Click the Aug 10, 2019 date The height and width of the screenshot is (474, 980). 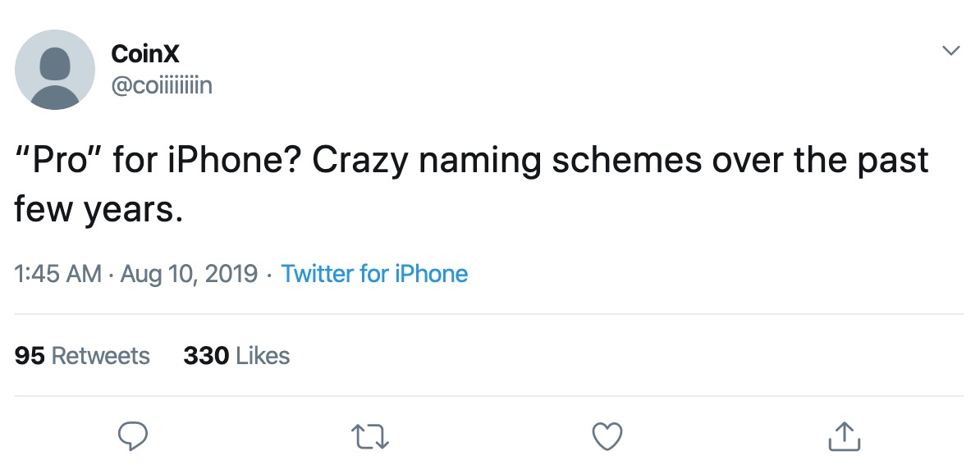(189, 274)
